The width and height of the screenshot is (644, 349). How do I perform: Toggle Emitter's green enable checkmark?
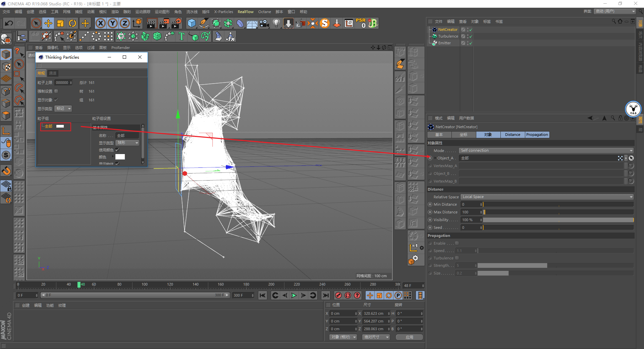pyautogui.click(x=471, y=43)
